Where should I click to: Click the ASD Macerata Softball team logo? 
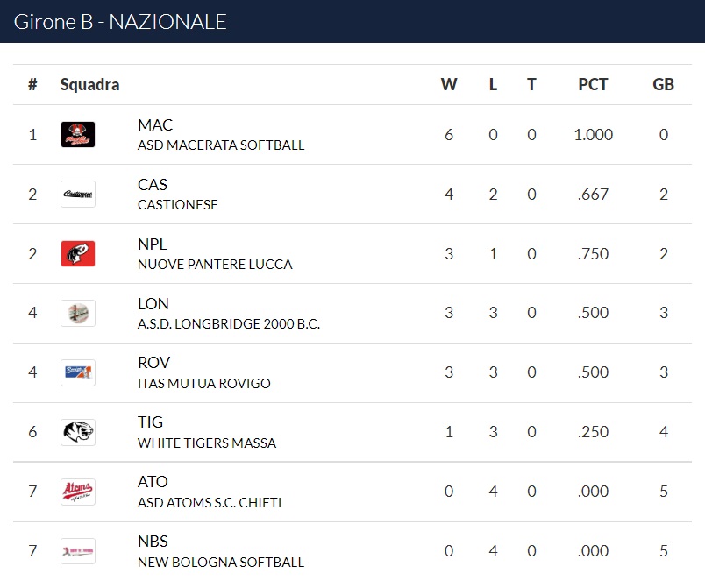(x=78, y=134)
